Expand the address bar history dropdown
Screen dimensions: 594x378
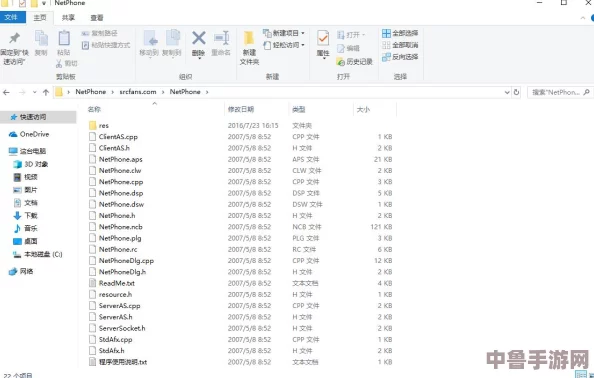(507, 92)
